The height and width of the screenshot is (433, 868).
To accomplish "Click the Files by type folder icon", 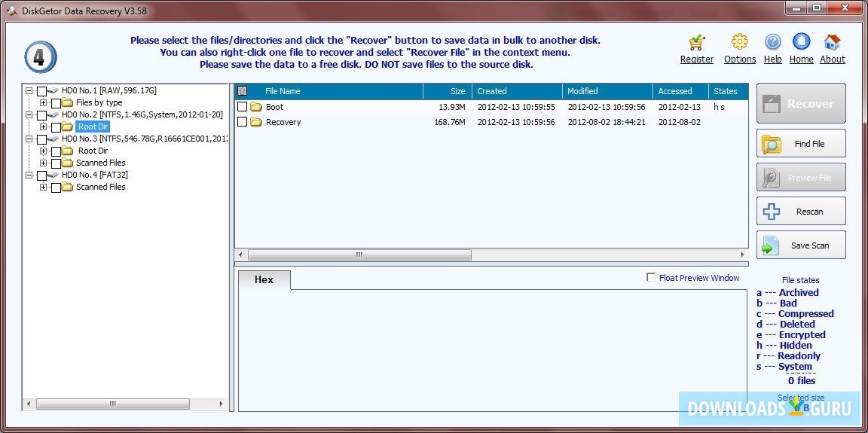I will 68,103.
